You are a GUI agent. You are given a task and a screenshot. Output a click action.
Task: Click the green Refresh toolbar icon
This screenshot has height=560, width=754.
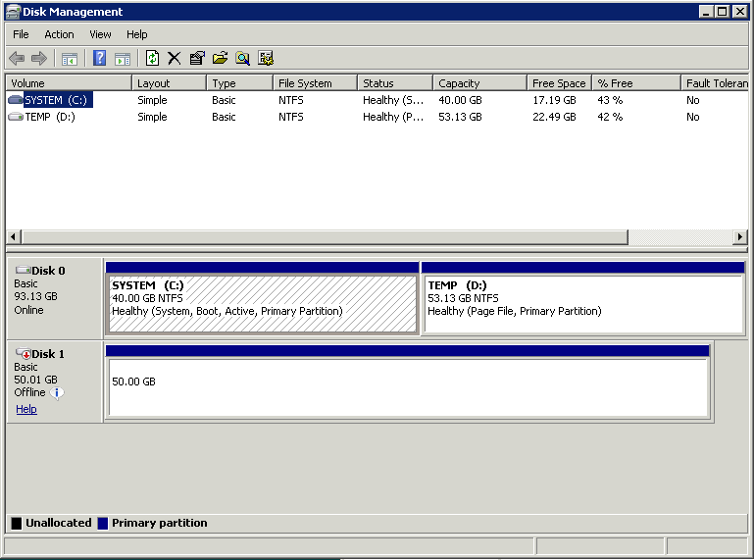click(x=152, y=59)
